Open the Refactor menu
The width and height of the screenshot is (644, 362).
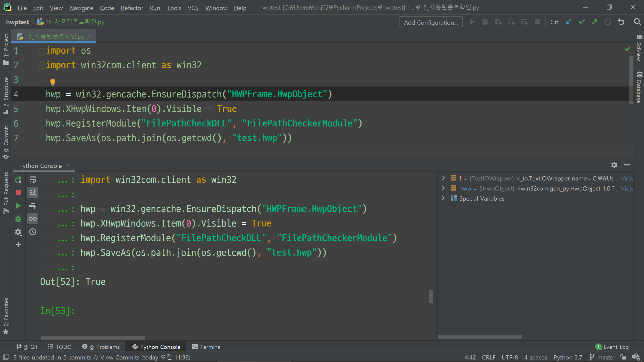pos(132,8)
